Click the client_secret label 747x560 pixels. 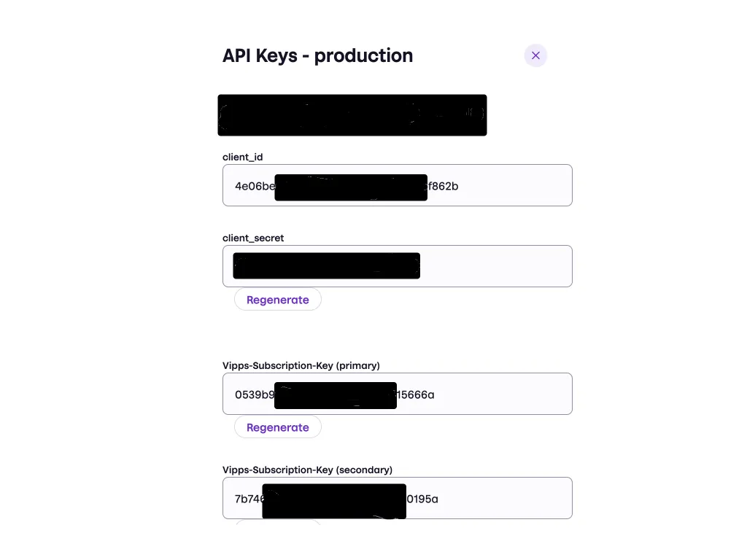[x=253, y=238]
